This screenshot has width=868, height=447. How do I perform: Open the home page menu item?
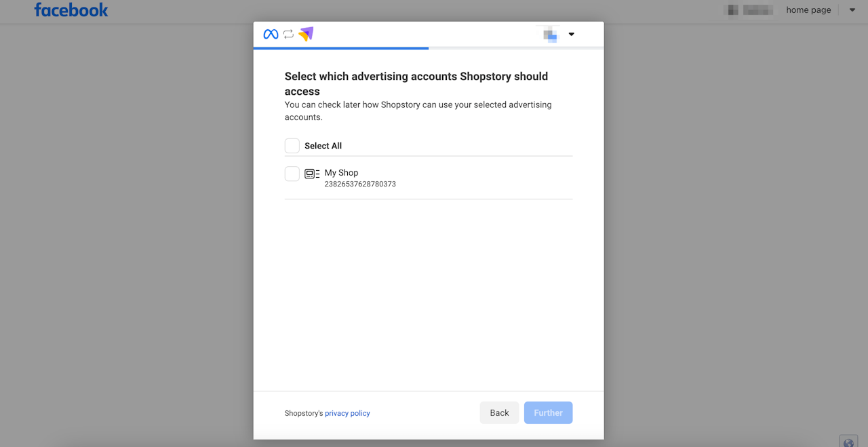tap(808, 10)
